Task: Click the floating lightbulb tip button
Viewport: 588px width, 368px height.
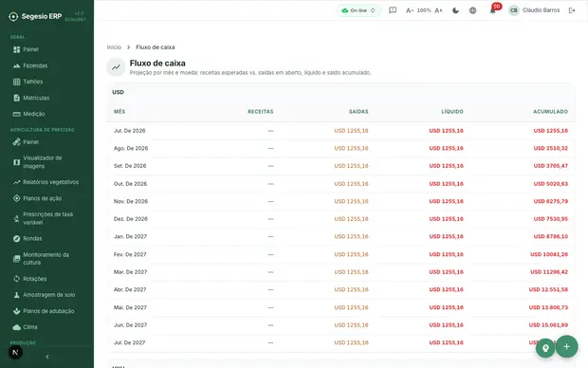Action: [545, 348]
